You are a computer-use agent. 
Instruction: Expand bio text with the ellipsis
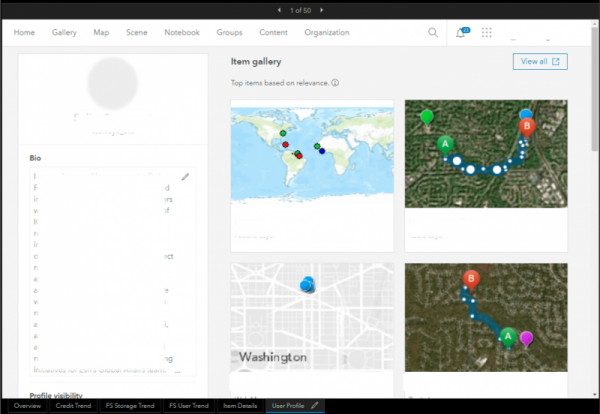(177, 371)
